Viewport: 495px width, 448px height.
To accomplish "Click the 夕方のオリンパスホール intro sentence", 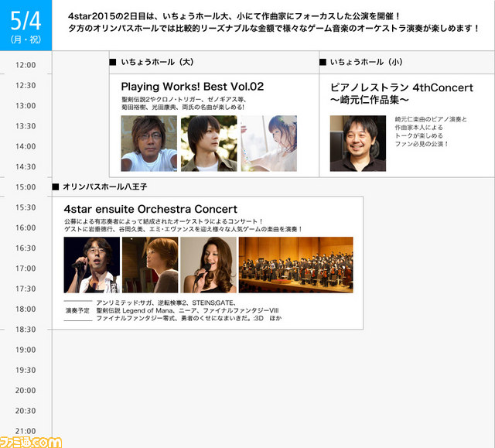I will coord(274,28).
